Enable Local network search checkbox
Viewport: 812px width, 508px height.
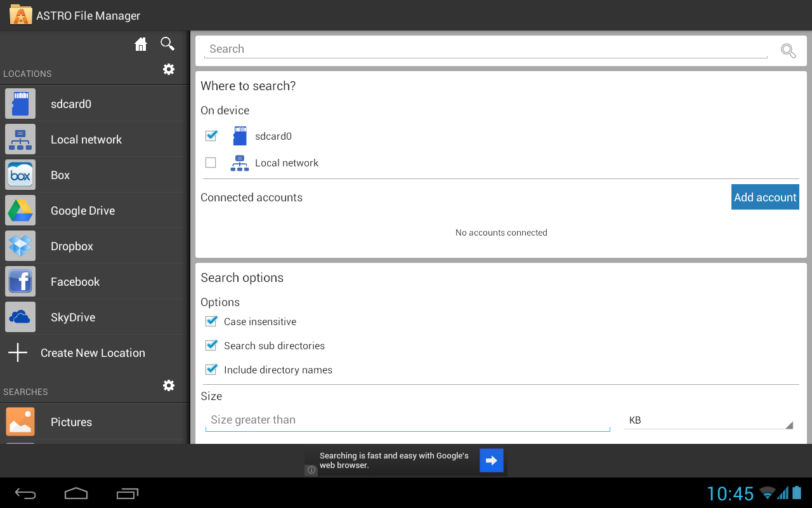[211, 163]
